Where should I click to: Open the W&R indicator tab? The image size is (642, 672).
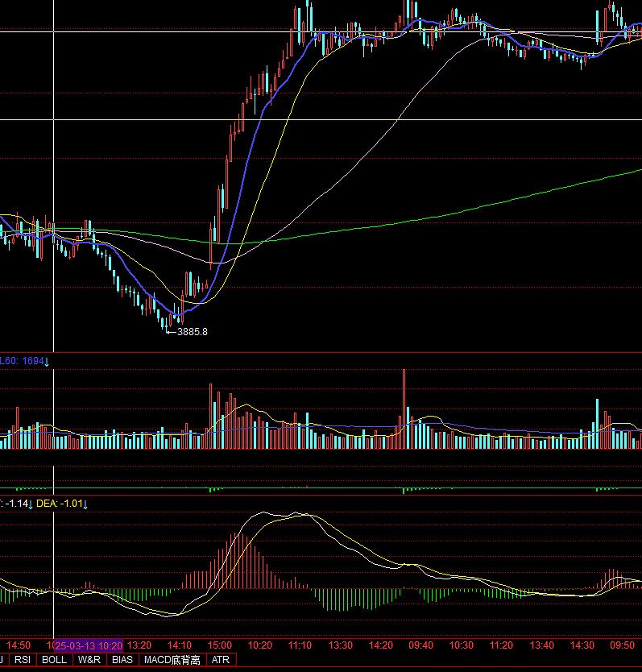tap(89, 660)
